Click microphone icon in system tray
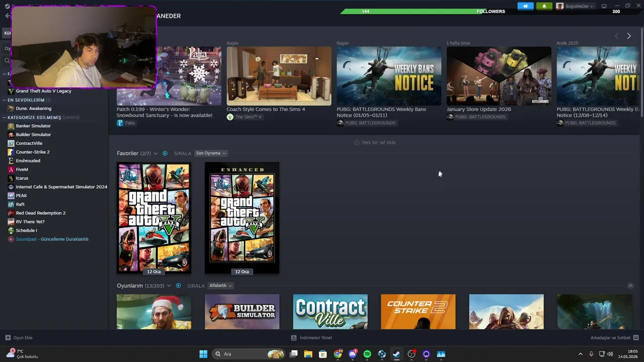This screenshot has width=644, height=362. pyautogui.click(x=591, y=354)
